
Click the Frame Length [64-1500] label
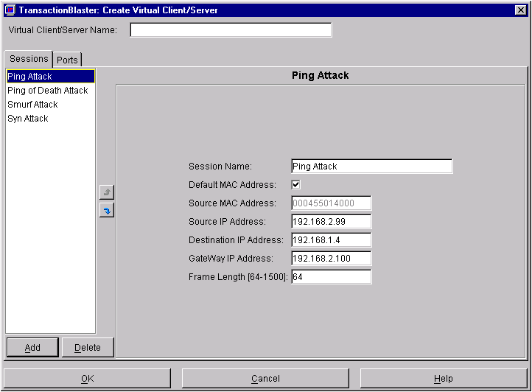click(x=238, y=277)
